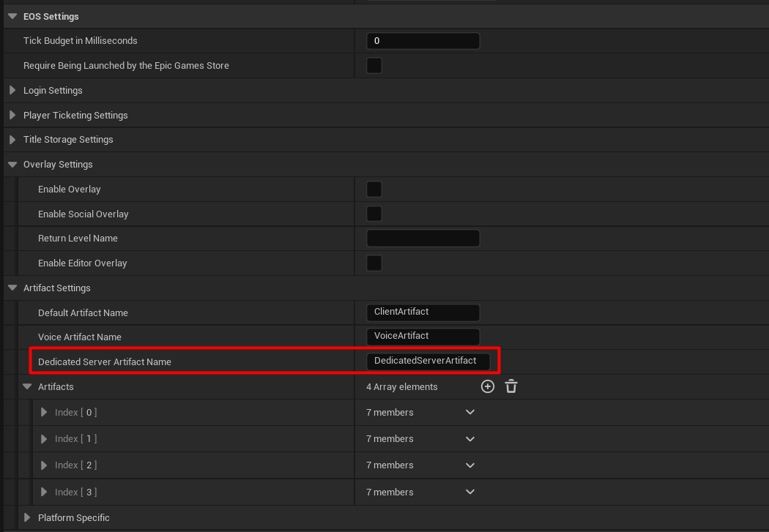The image size is (769, 532).
Task: Collapse the EOS Settings category
Action: (x=12, y=16)
